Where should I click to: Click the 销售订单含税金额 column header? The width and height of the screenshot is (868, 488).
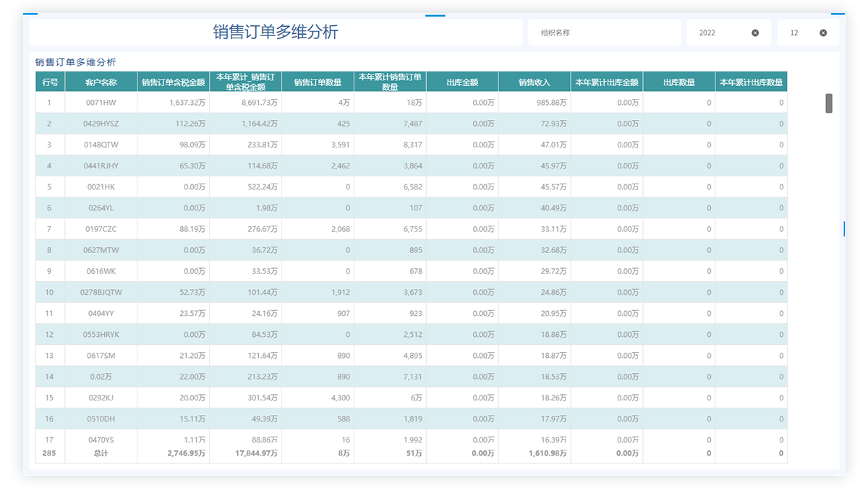point(173,82)
